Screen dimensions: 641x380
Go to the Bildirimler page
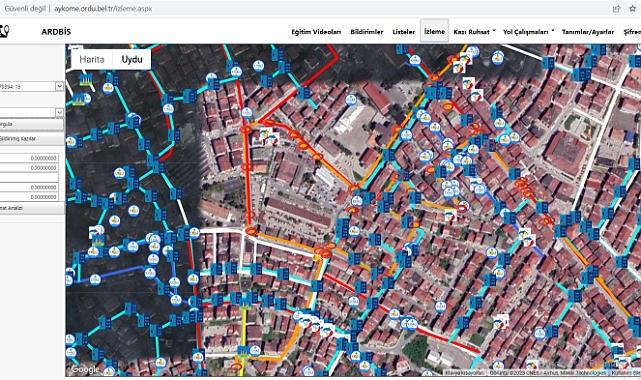pos(367,31)
